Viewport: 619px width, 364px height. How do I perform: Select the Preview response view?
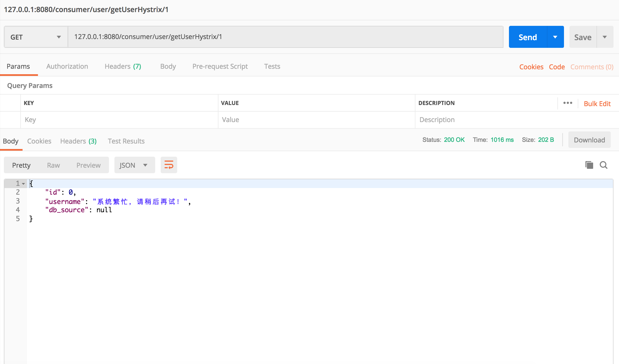[x=89, y=165]
